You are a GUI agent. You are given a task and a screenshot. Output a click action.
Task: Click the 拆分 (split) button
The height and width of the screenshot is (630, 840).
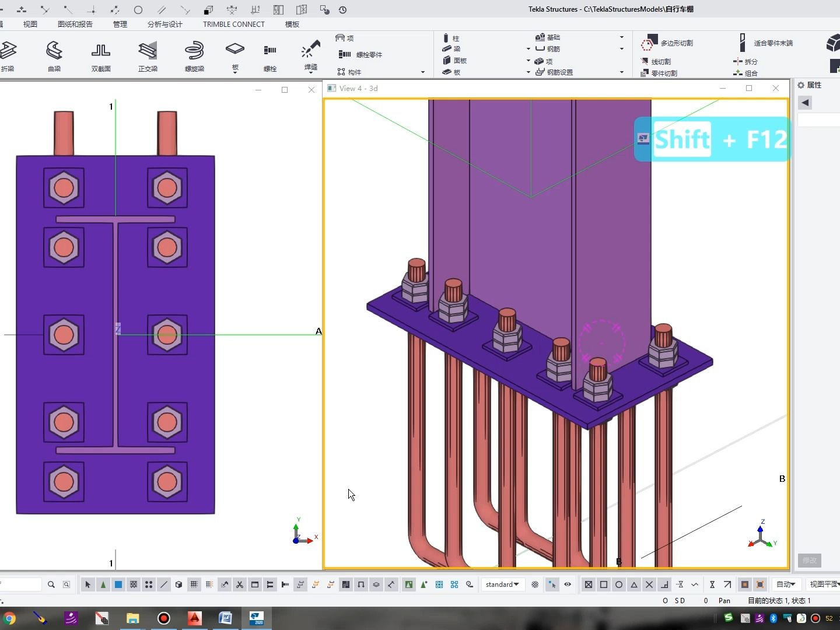745,61
